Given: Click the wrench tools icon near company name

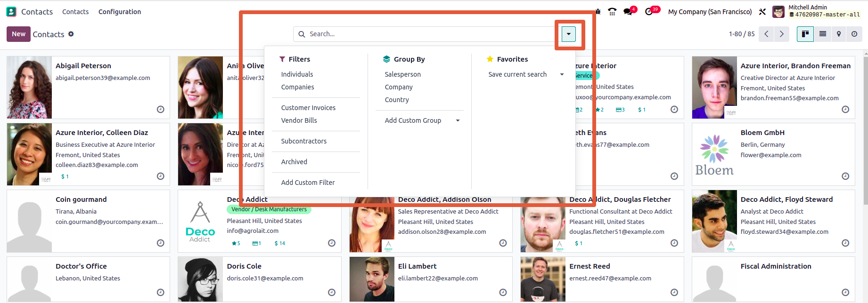Looking at the screenshot, I should point(762,12).
